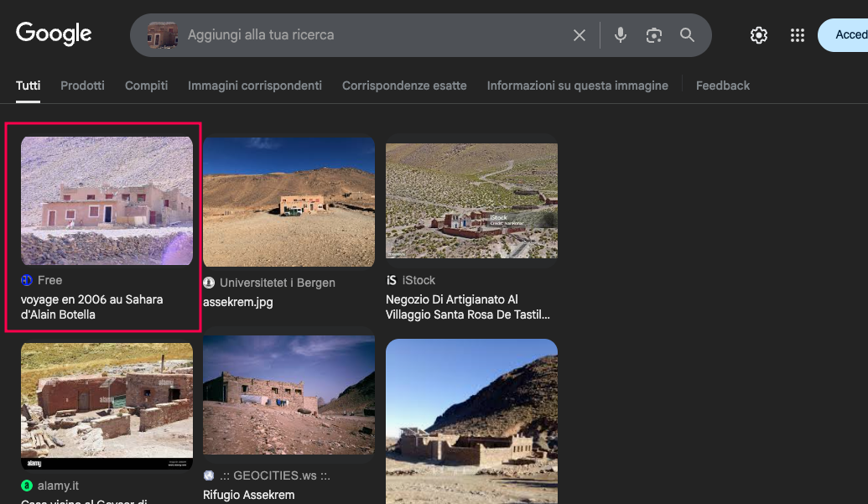Open the Google apps grid
The image size is (868, 504).
tap(798, 35)
